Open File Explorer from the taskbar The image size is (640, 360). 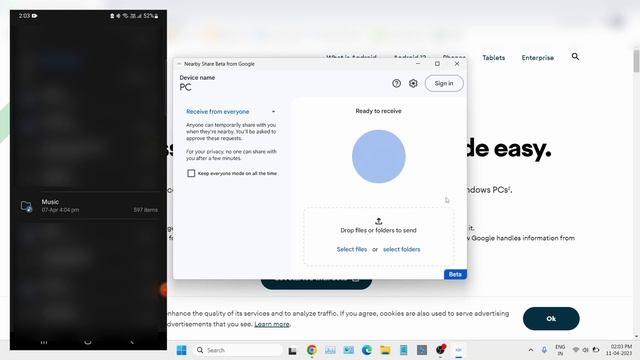(385, 350)
